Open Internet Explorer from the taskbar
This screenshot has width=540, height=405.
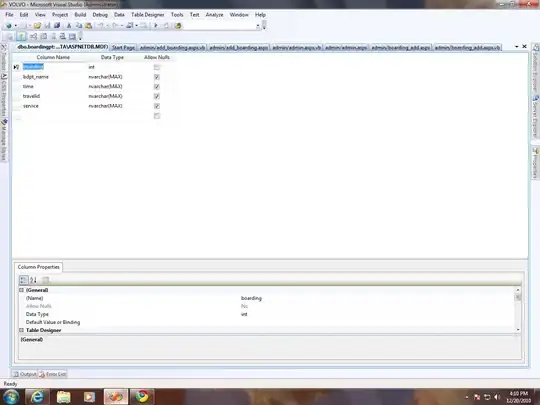[x=37, y=397]
